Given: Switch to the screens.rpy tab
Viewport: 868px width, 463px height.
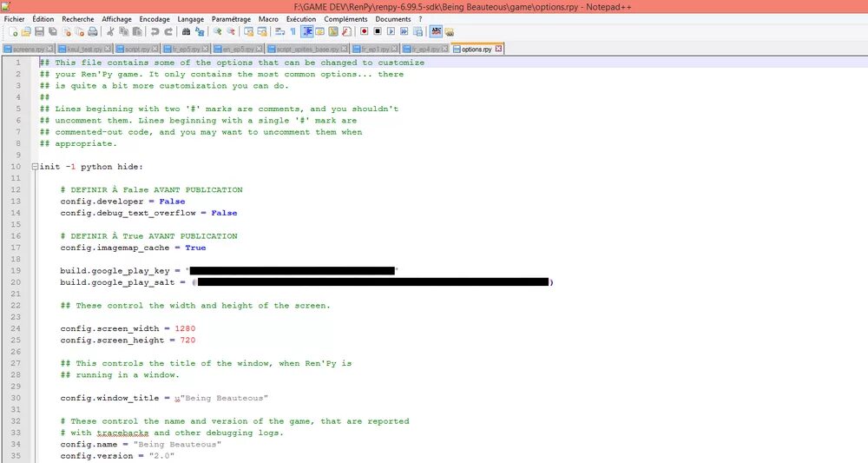Looking at the screenshot, I should point(29,49).
